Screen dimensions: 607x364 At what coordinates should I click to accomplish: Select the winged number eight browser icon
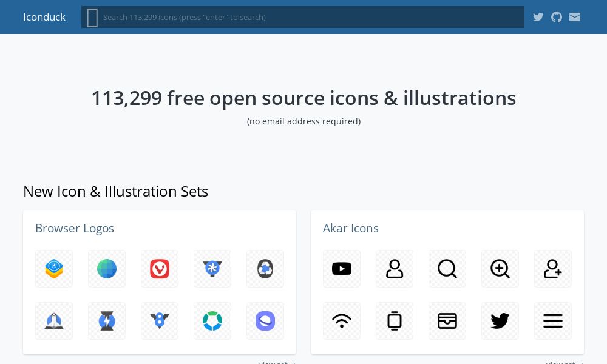click(160, 321)
